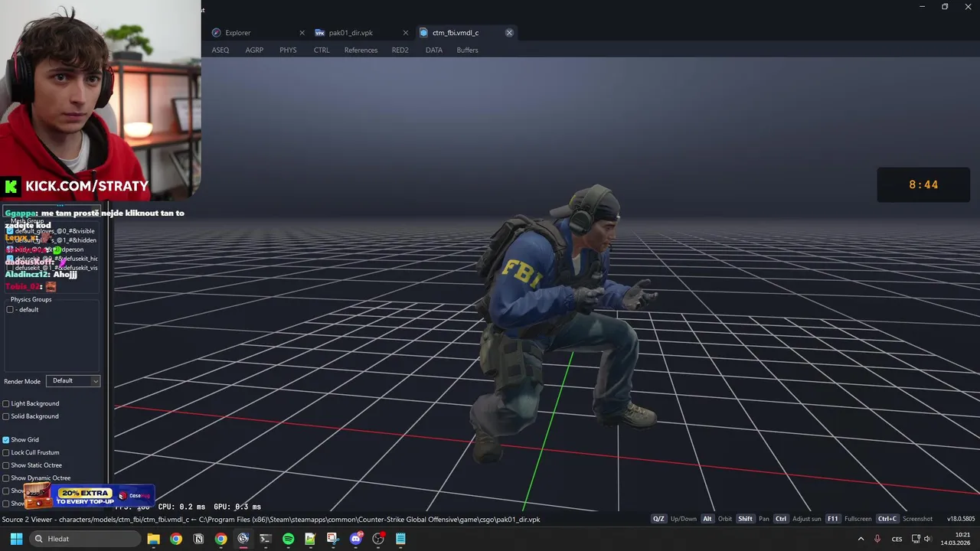Open the PHYS sub-tab
This screenshot has width=980, height=551.
pyautogui.click(x=288, y=51)
